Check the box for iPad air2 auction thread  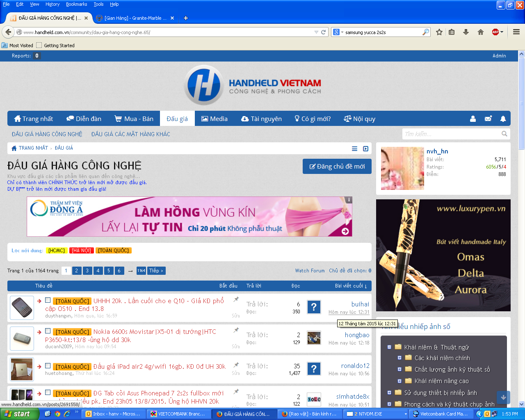tap(48, 366)
